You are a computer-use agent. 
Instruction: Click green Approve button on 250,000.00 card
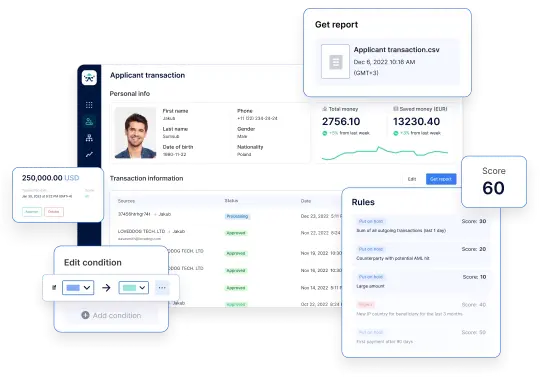tap(32, 212)
